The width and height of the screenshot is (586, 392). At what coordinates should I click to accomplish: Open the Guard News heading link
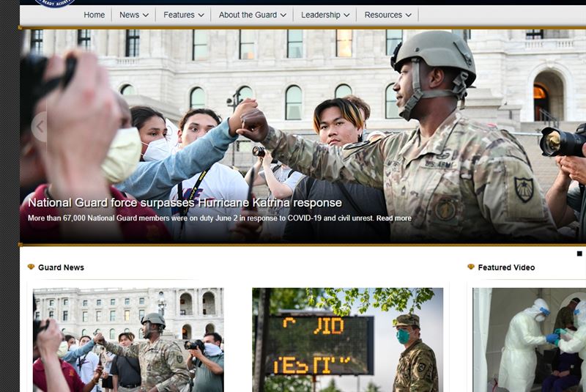[x=61, y=267]
